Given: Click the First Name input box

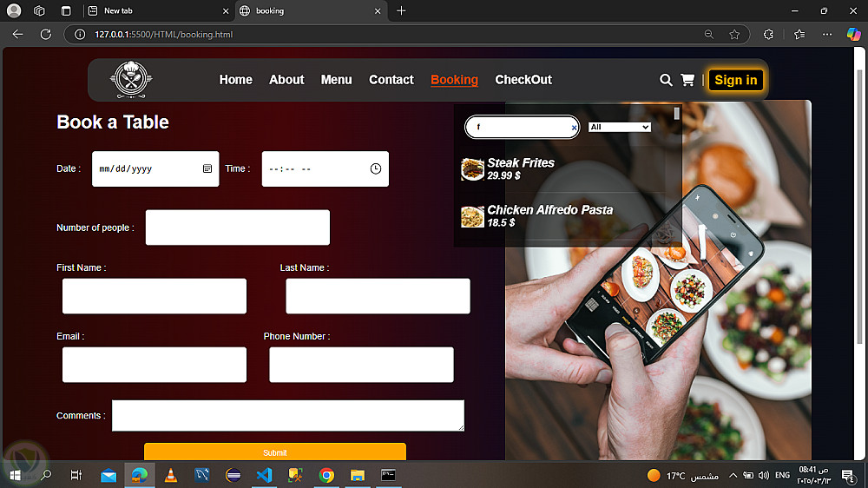Looking at the screenshot, I should 154,296.
